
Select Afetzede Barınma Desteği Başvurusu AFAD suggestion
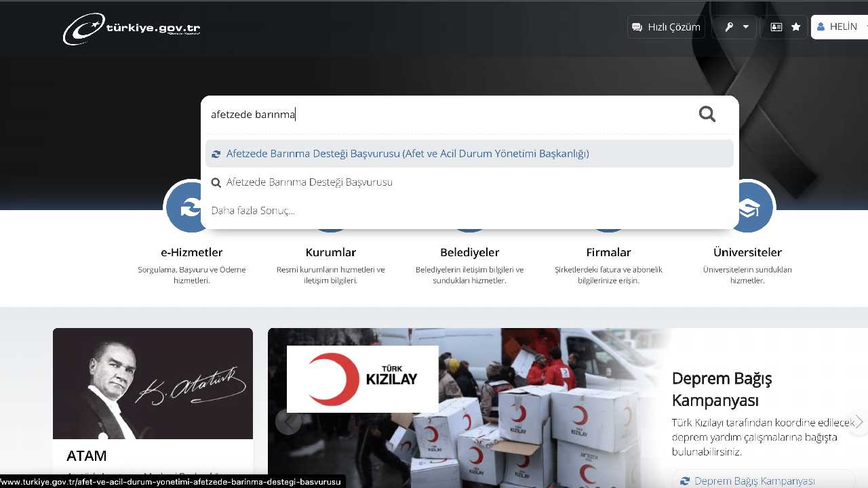pyautogui.click(x=469, y=154)
